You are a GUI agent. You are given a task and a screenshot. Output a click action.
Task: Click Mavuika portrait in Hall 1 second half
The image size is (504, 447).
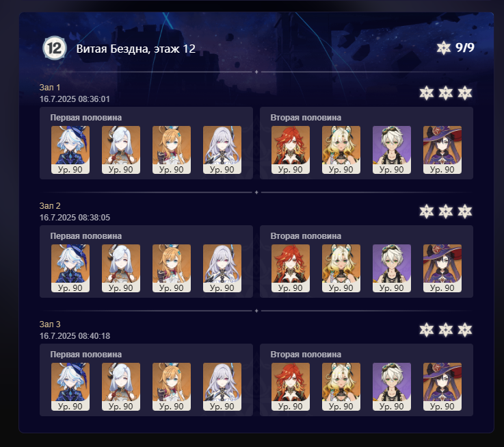coord(291,150)
